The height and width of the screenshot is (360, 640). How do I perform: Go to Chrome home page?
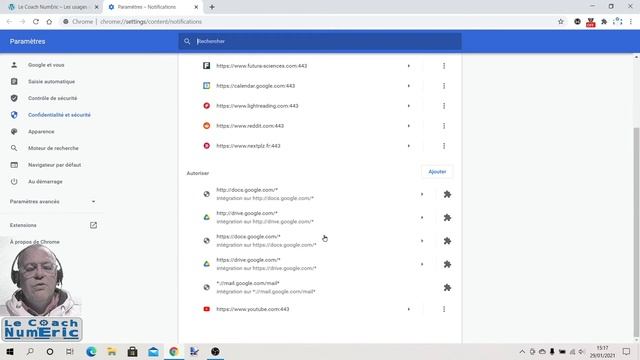pyautogui.click(x=49, y=22)
